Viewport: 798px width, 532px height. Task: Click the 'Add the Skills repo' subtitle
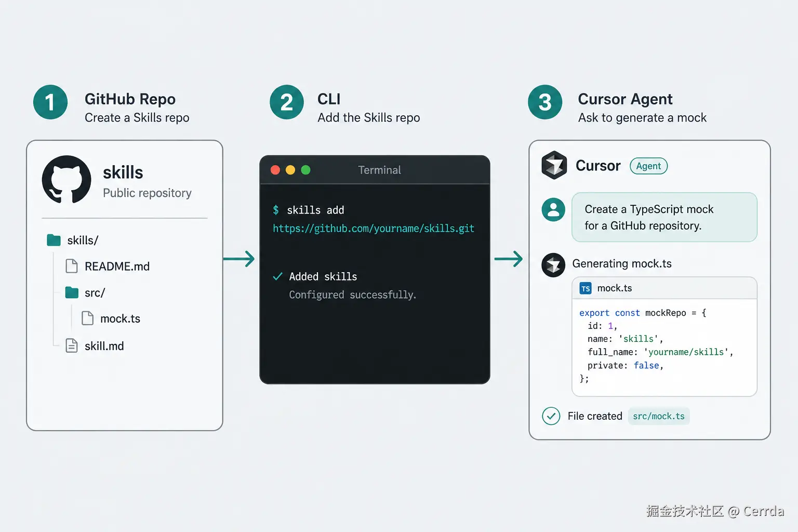pos(369,118)
